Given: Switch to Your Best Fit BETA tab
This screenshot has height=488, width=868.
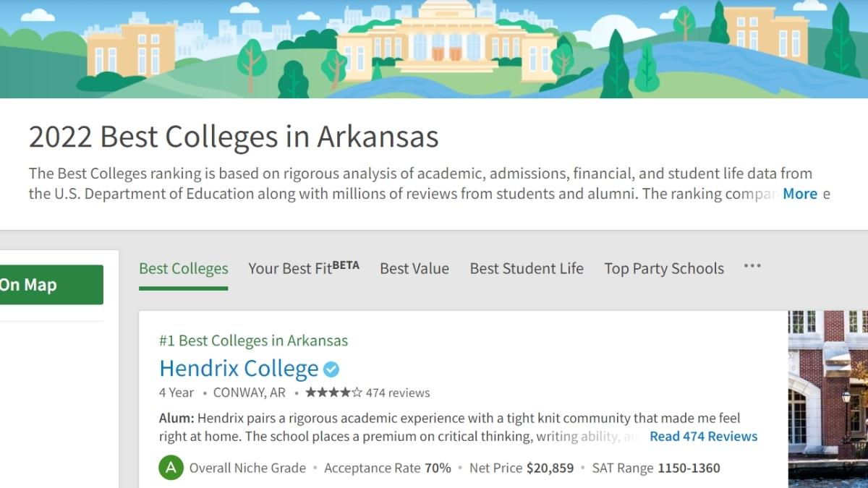Looking at the screenshot, I should tap(303, 268).
